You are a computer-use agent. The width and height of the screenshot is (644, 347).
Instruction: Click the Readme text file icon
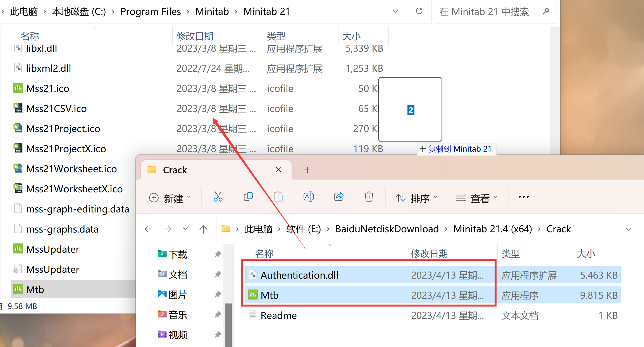[x=253, y=315]
